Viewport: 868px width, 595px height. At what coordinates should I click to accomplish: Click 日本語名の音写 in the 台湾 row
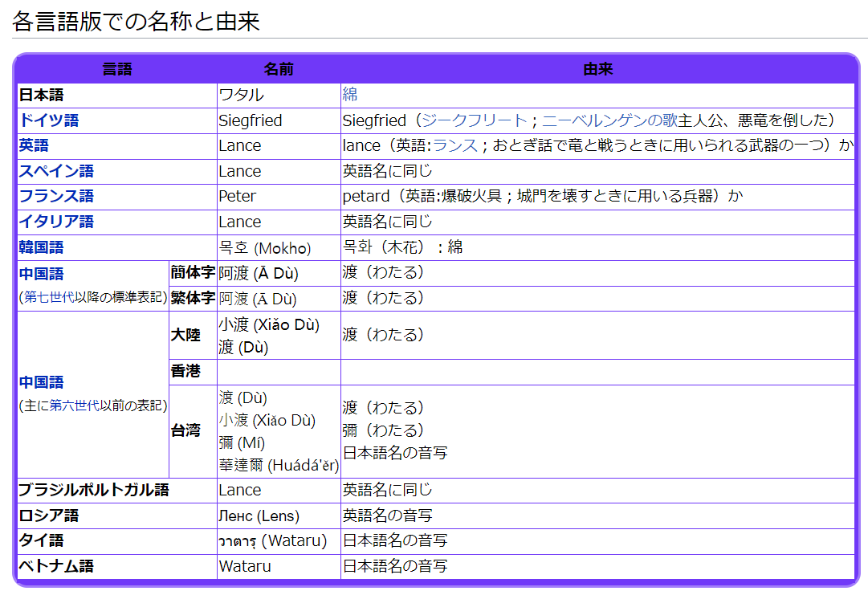[x=395, y=453]
